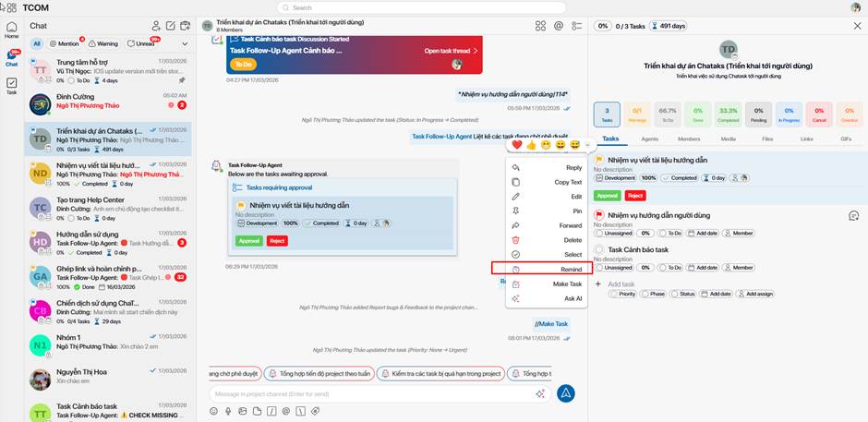The image size is (868, 422).
Task: Switch to the Members tab
Action: (689, 139)
